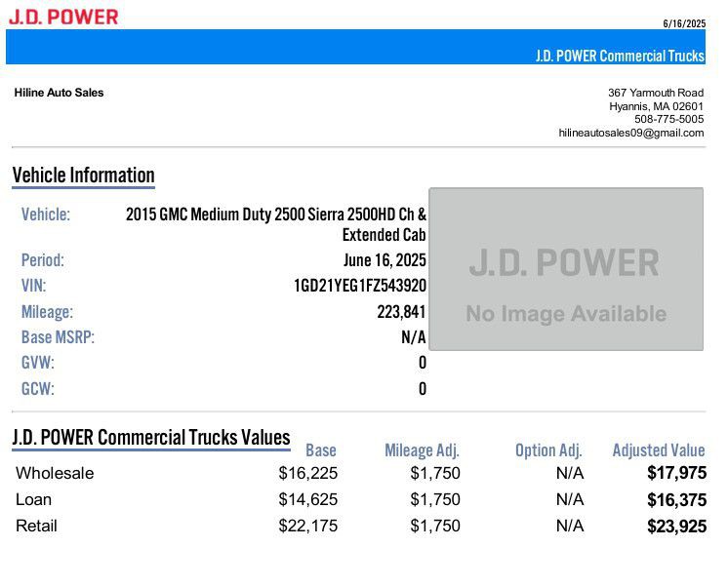Image resolution: width=728 pixels, height=586 pixels.
Task: Select the phone number 508-775-5005
Action: click(669, 119)
